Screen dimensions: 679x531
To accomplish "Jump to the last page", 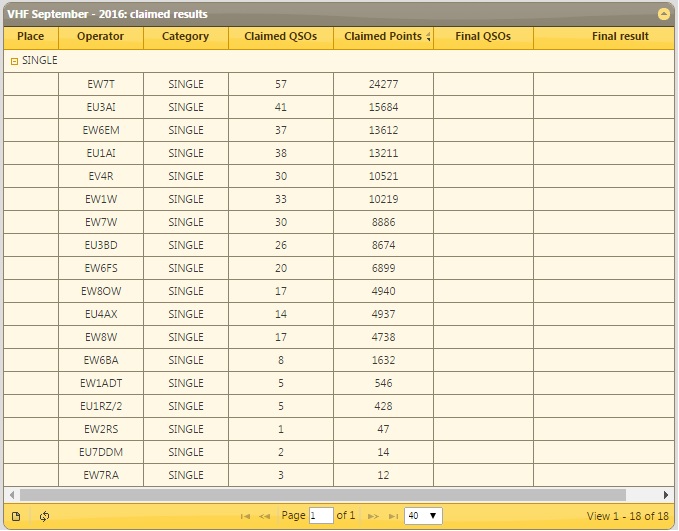I will 391,516.
